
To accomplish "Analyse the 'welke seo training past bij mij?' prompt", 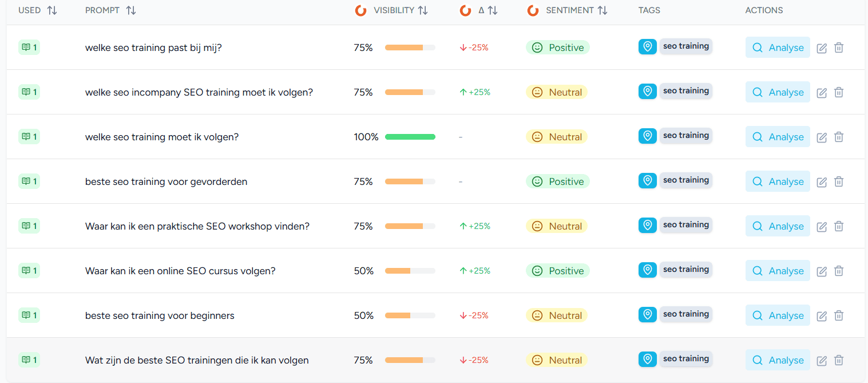I will tap(778, 48).
